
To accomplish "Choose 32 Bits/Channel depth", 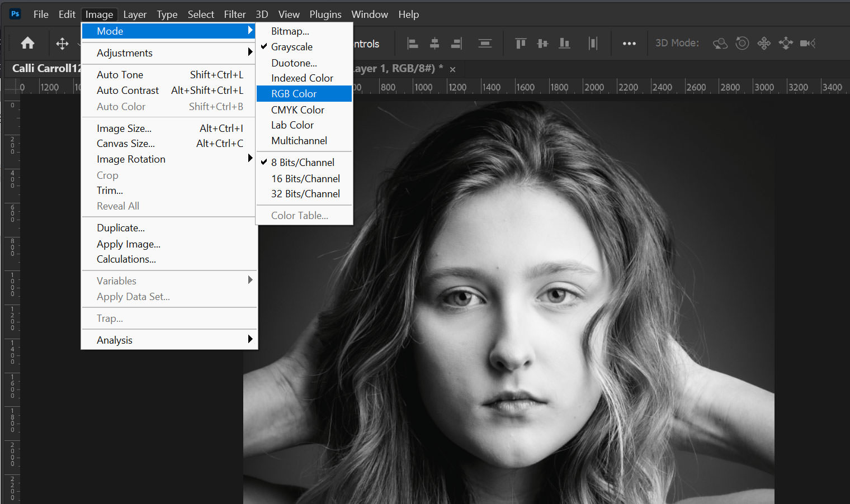I will tap(304, 194).
